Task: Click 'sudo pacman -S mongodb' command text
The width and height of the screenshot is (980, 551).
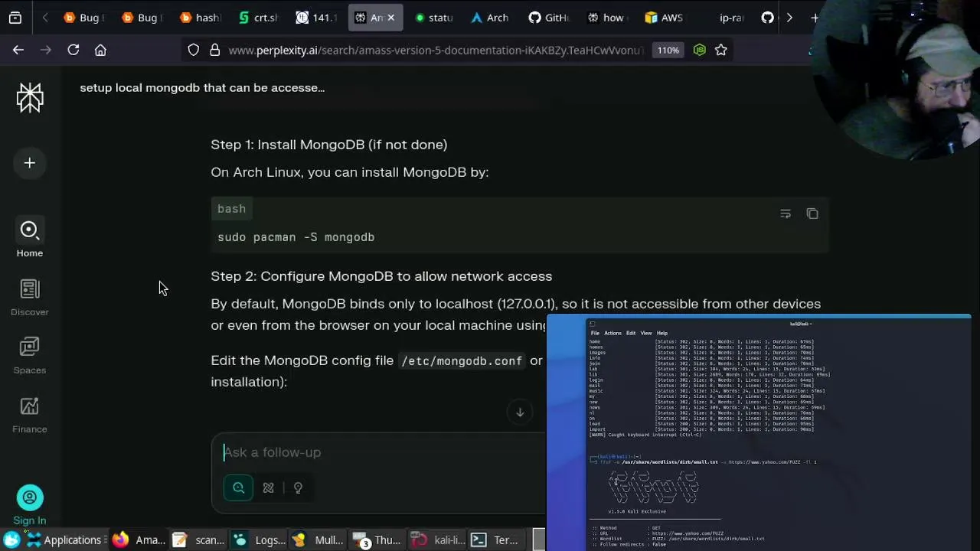Action: click(296, 237)
